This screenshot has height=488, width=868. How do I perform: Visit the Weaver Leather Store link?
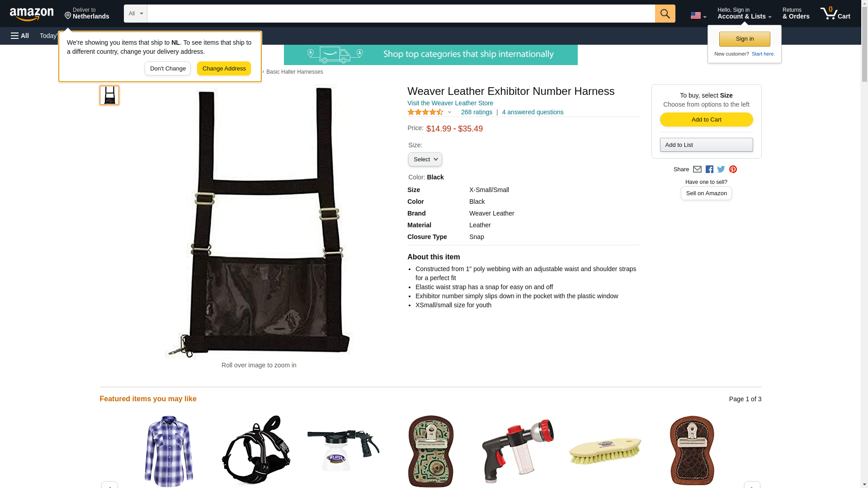(x=450, y=103)
